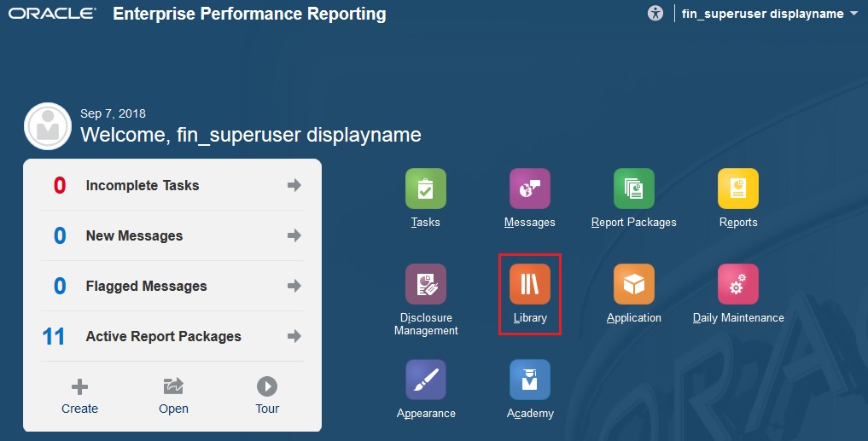Open the Academy icon

point(530,380)
